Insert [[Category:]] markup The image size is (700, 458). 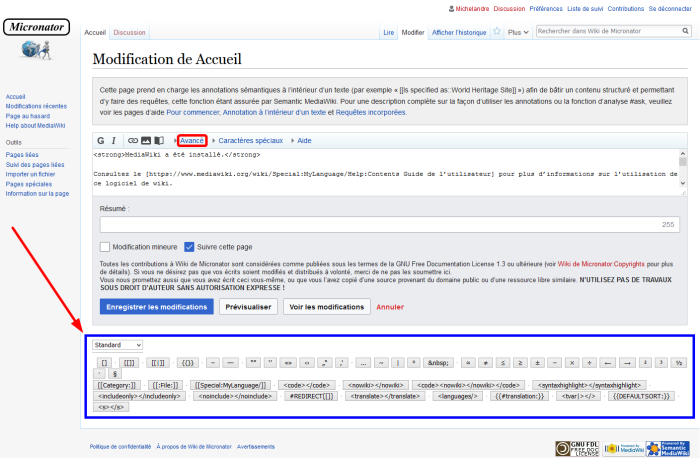pos(117,385)
